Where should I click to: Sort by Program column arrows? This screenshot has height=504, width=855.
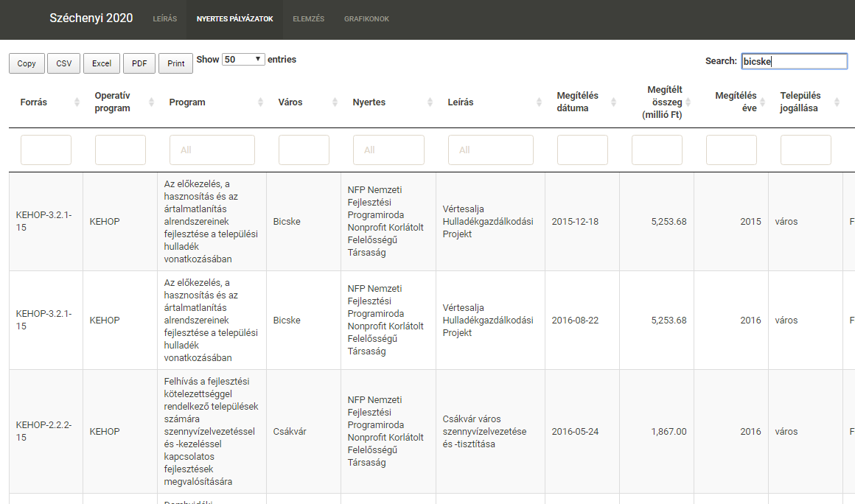(260, 102)
